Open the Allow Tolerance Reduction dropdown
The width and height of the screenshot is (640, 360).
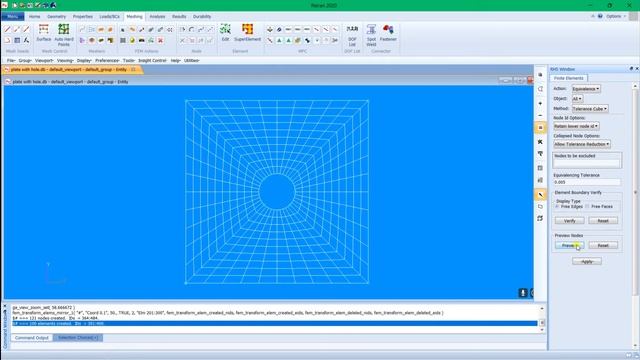[582, 144]
